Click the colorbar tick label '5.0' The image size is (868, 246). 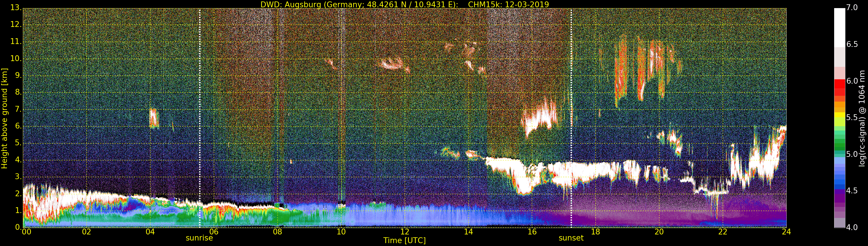pos(852,154)
